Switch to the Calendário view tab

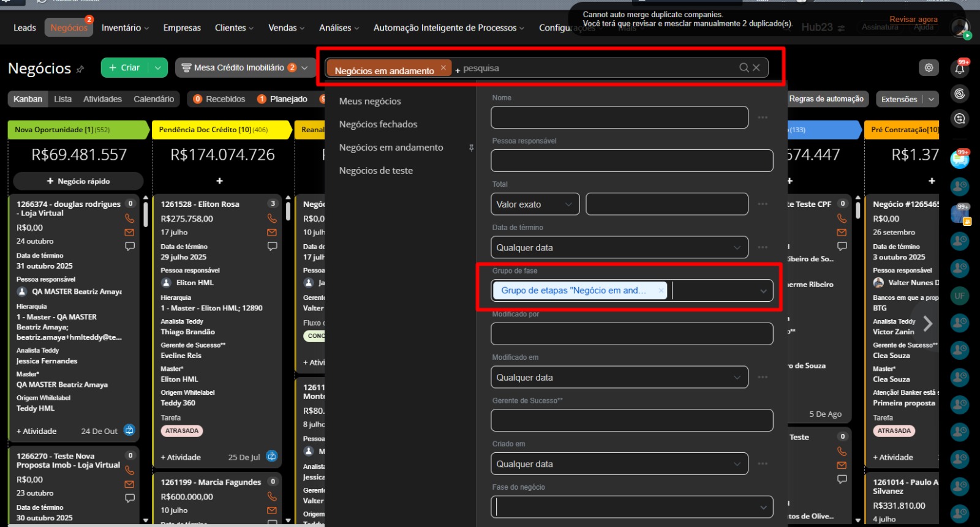[x=154, y=99]
